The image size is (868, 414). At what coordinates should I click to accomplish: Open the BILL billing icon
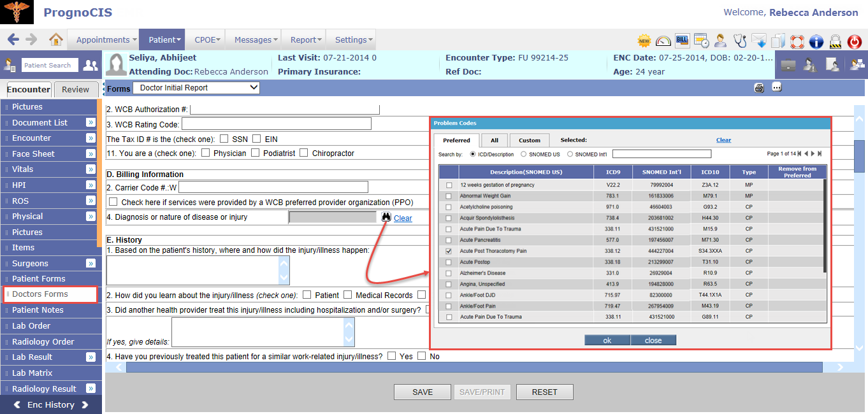click(683, 41)
